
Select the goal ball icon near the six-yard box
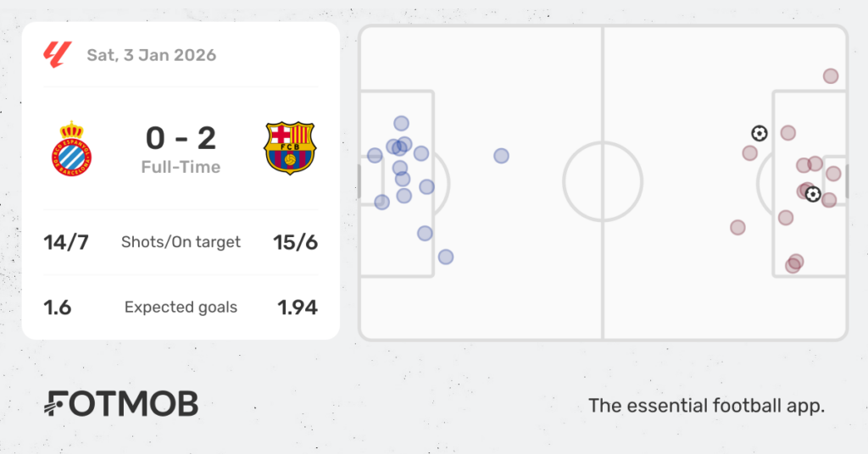click(x=813, y=194)
